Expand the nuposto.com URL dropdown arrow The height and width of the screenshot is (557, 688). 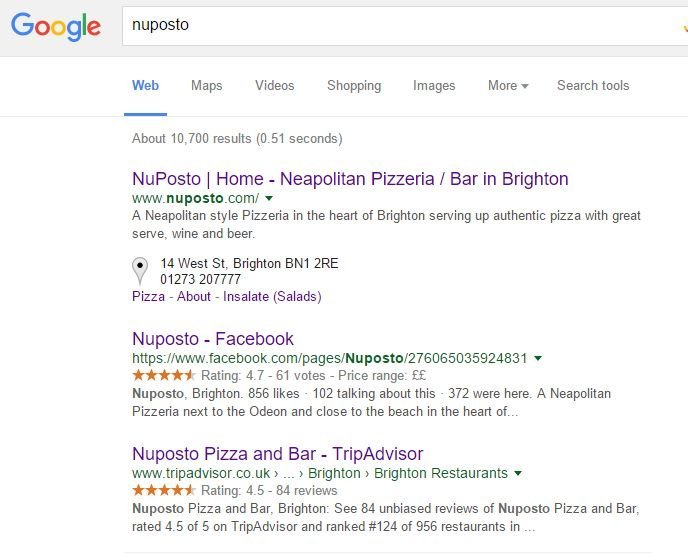pos(269,199)
